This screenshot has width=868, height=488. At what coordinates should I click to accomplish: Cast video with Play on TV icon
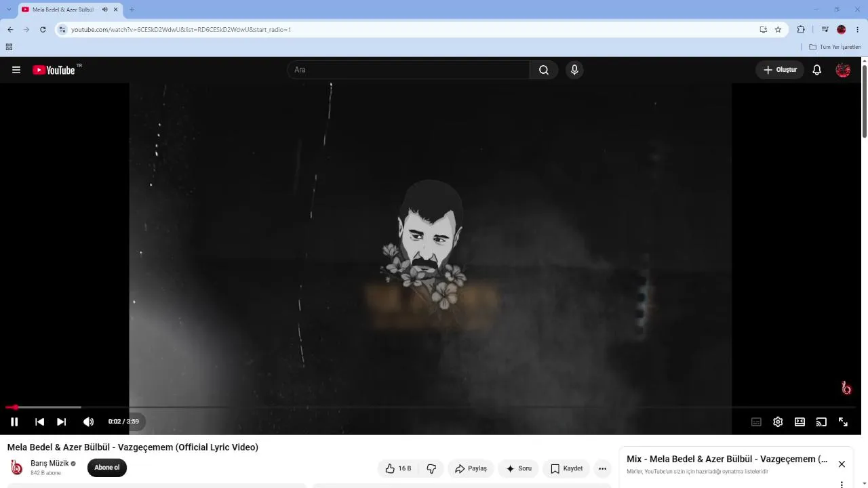coord(821,422)
